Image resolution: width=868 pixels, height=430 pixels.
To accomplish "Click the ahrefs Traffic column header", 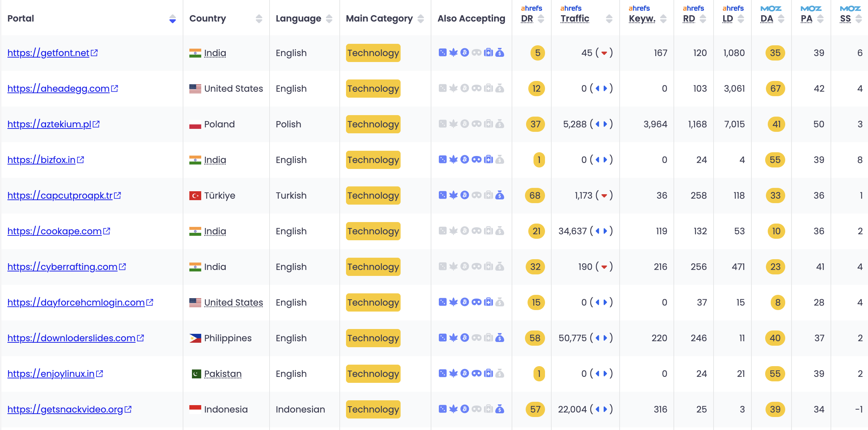I will (x=575, y=19).
